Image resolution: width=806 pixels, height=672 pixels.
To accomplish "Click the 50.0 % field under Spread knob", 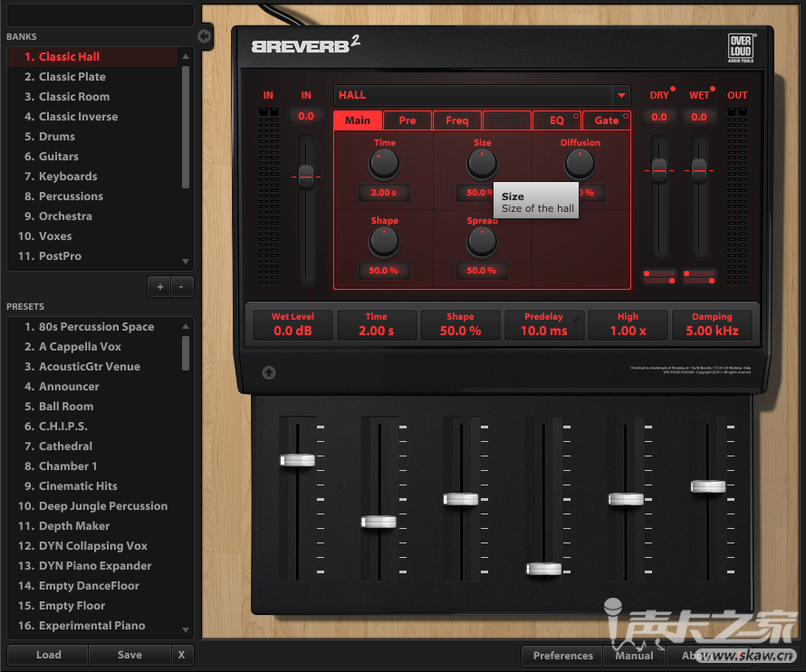I will tap(482, 271).
